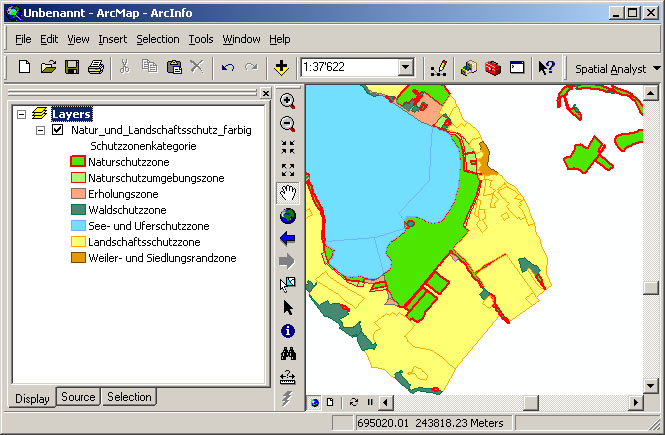The width and height of the screenshot is (665, 435).
Task: Pause map drawing
Action: pos(370,402)
